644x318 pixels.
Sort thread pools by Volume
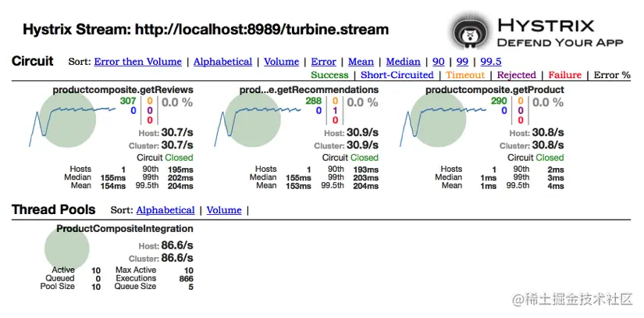pos(224,210)
